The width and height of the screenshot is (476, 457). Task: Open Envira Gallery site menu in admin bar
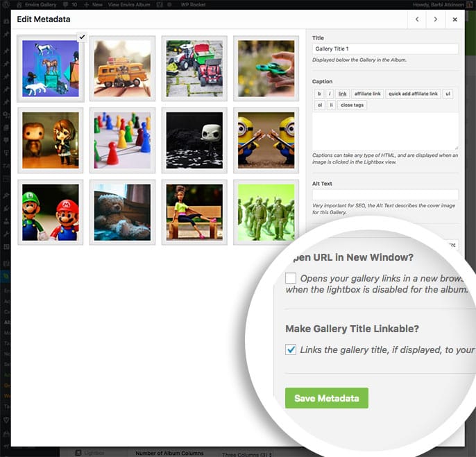pos(37,5)
